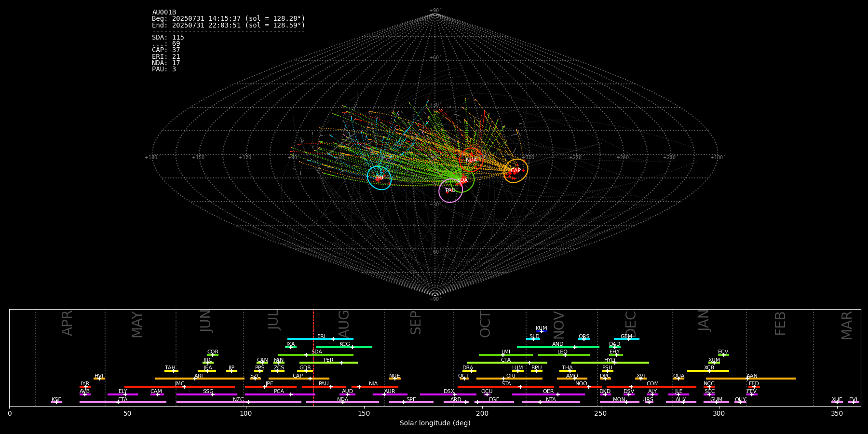The height and width of the screenshot is (434, 868).
Task: Click the LYR shower marker in timeline
Action: coord(85,387)
